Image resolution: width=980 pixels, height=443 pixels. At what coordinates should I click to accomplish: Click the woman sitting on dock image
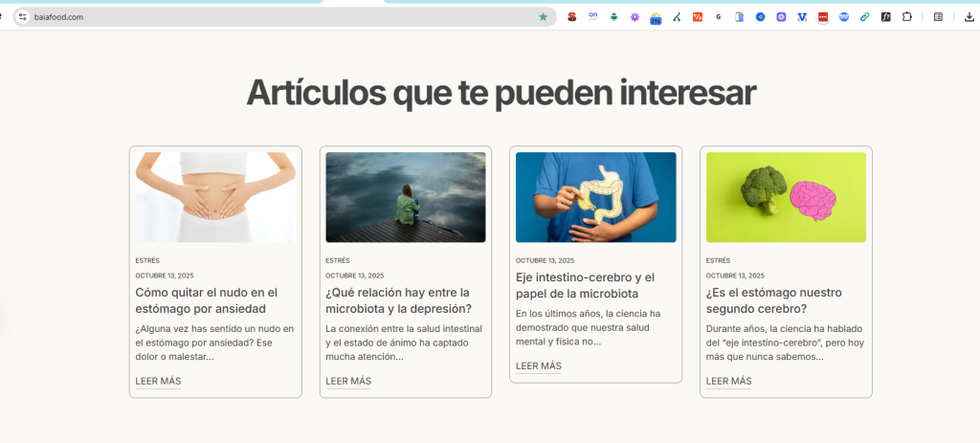[405, 197]
